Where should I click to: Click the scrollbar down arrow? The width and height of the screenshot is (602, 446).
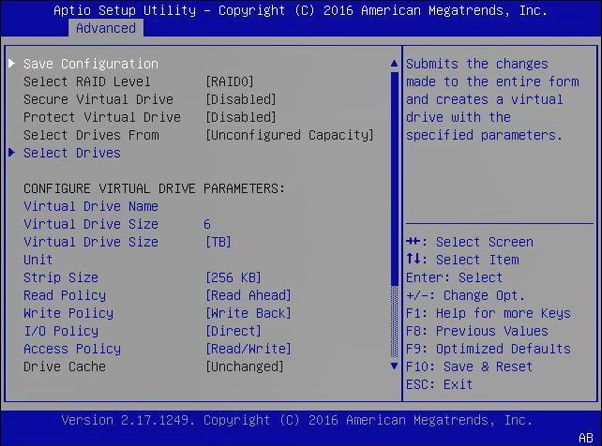[x=394, y=367]
